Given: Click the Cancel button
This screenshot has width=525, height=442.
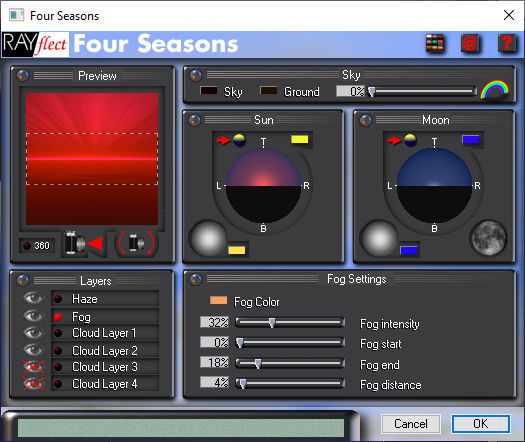Looking at the screenshot, I should (411, 424).
